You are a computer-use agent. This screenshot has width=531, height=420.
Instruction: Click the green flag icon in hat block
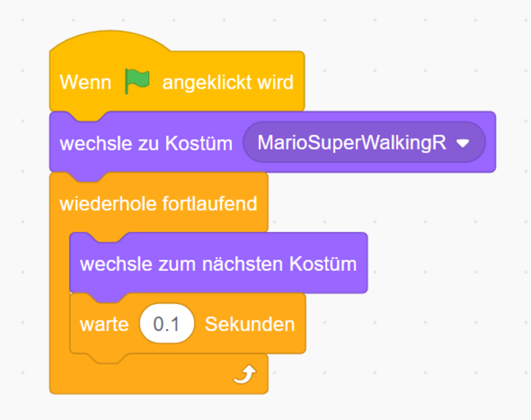point(137,81)
